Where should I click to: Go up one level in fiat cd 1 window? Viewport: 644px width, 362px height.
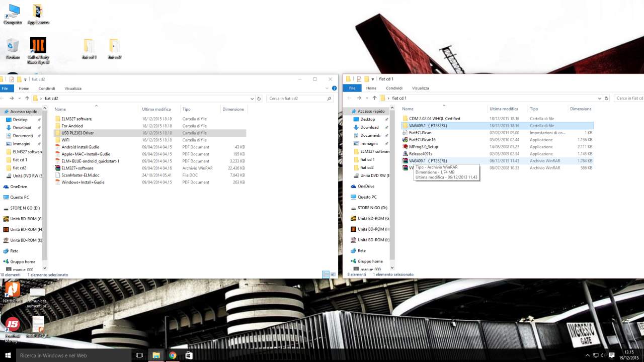[x=374, y=99]
